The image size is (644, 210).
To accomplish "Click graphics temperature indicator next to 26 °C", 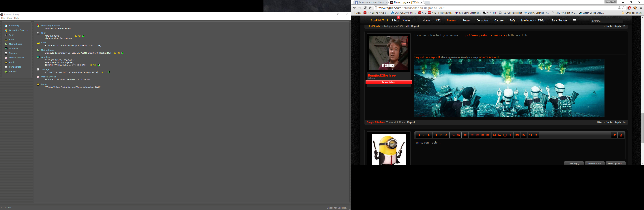I will pyautogui.click(x=98, y=65).
